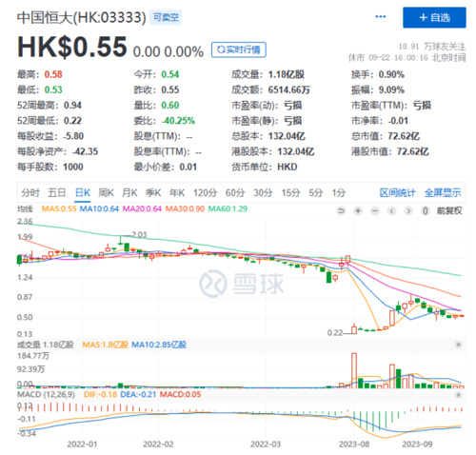Select the 月K monthly chart tab
This screenshot has height=455, width=476.
[129, 192]
